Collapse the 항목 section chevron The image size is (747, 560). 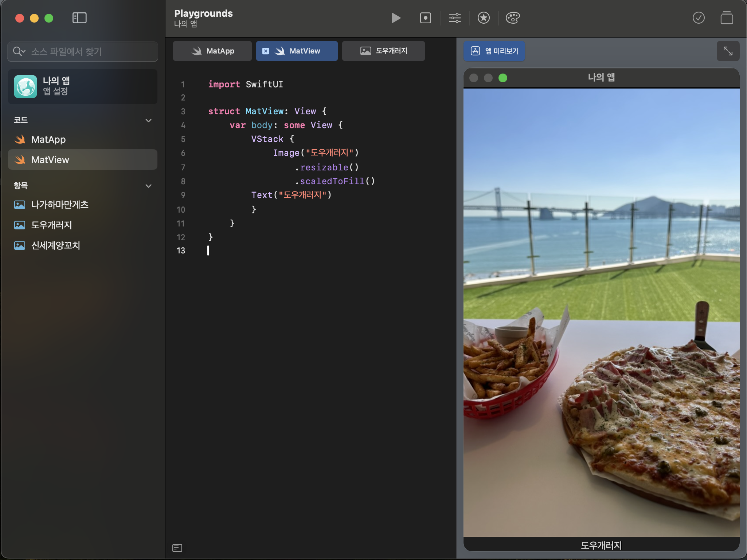[148, 186]
